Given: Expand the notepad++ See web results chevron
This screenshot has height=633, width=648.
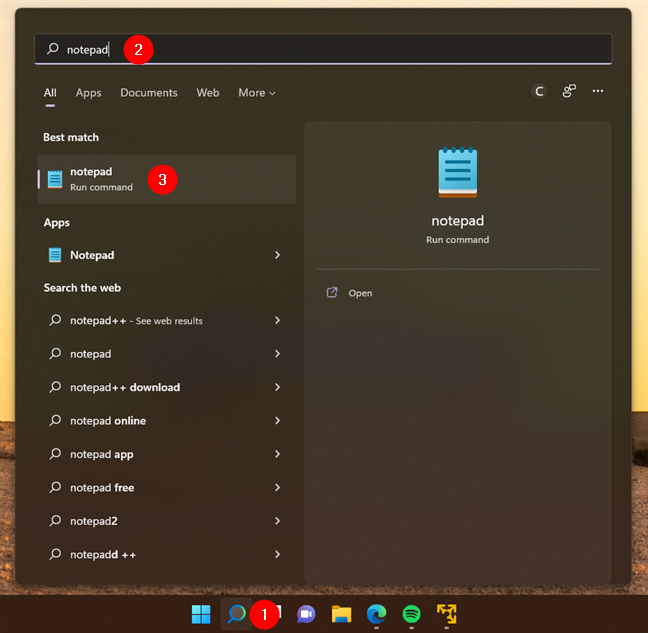Looking at the screenshot, I should click(277, 320).
